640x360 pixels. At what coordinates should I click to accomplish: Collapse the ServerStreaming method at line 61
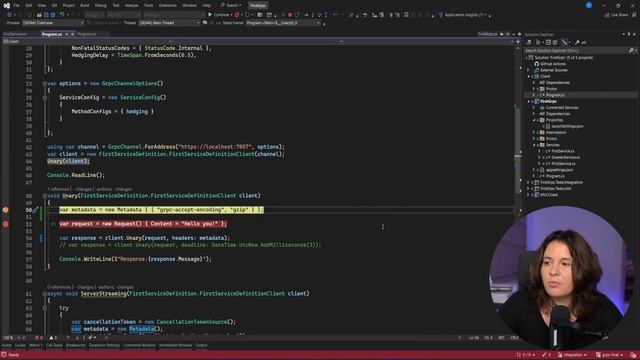44,294
